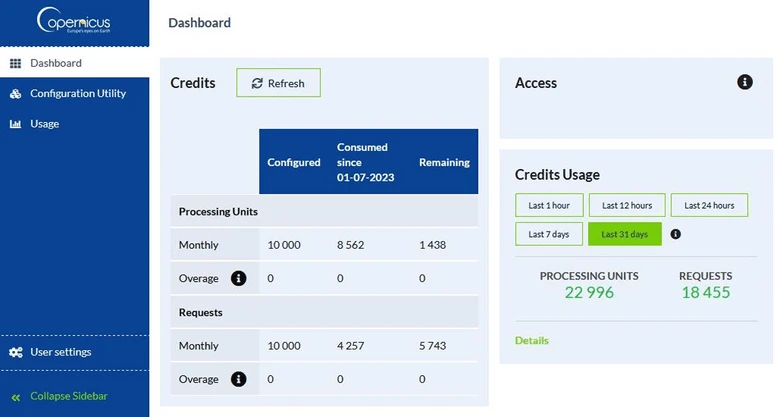Viewport: 780px width, 417px height.
Task: Open User settings in the sidebar
Action: click(x=60, y=352)
